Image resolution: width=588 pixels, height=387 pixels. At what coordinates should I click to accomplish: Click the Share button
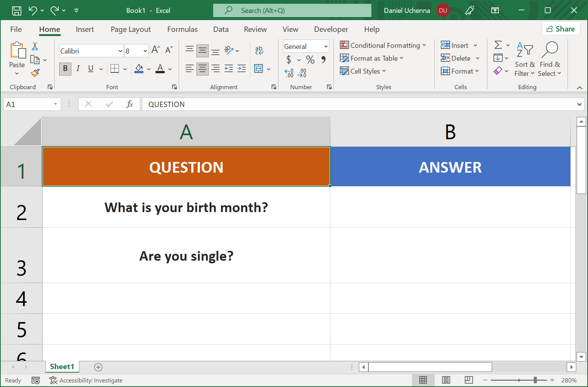pos(561,28)
